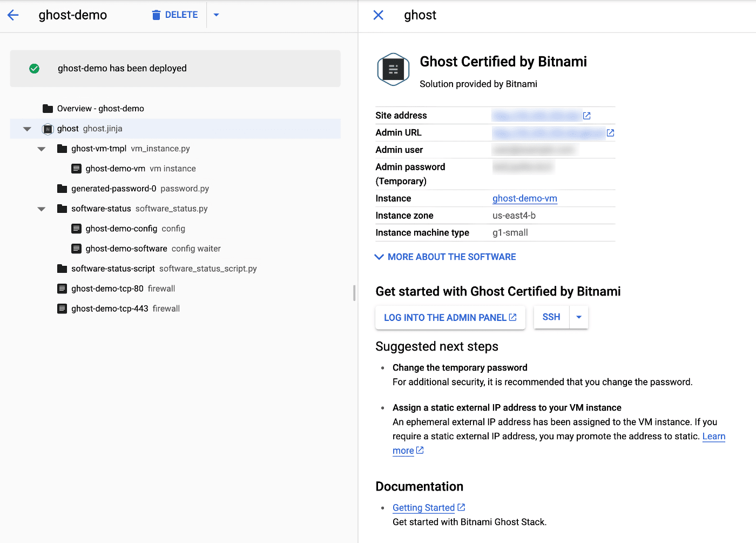Click the green deployed checkmark icon
756x543 pixels.
tap(34, 69)
